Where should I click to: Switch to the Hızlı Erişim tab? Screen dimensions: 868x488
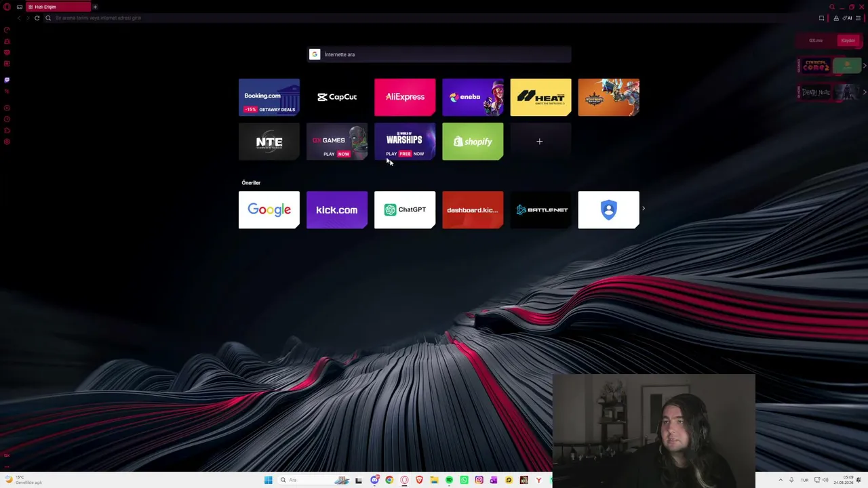pyautogui.click(x=58, y=7)
